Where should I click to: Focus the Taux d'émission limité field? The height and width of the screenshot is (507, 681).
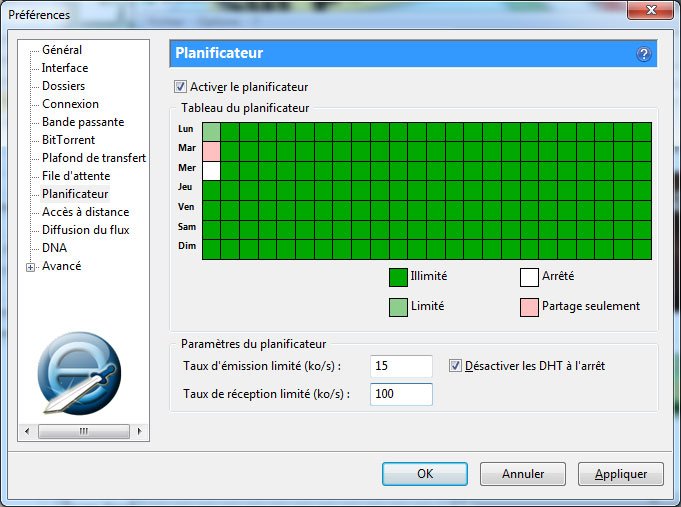click(x=401, y=366)
